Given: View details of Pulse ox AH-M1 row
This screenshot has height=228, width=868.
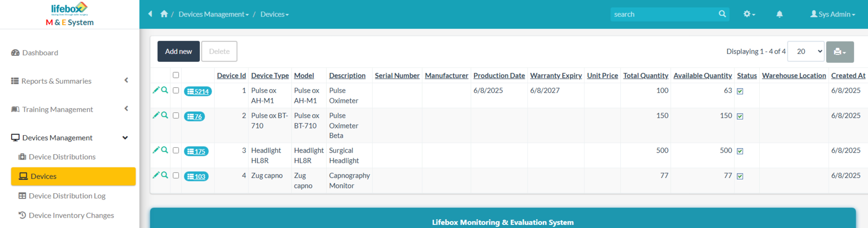Looking at the screenshot, I should coord(164,90).
